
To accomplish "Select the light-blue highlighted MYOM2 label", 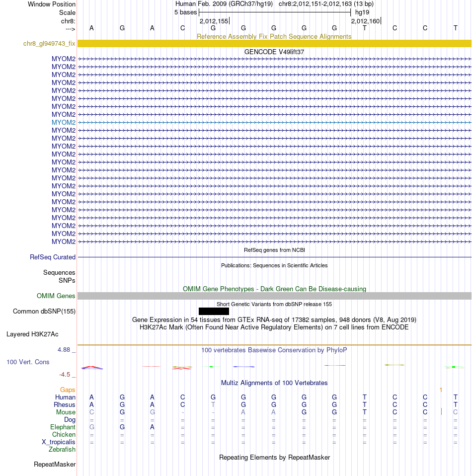I will click(64, 122).
